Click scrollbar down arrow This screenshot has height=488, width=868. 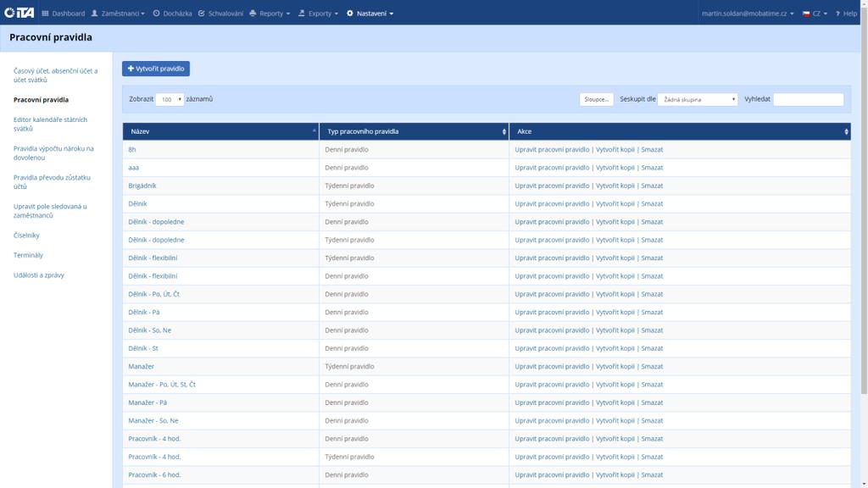click(x=864, y=485)
